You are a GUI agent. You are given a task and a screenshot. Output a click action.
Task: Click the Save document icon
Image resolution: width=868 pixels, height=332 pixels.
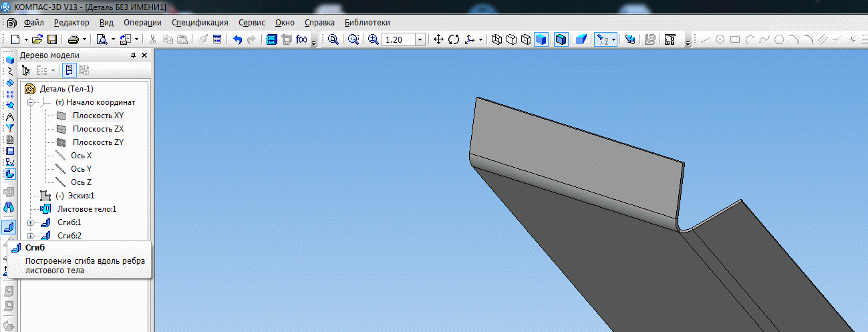[51, 39]
